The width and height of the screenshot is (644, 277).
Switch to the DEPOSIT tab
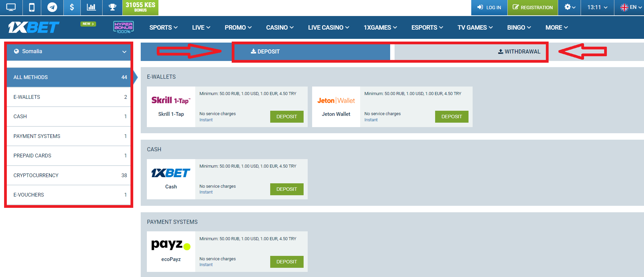click(265, 52)
